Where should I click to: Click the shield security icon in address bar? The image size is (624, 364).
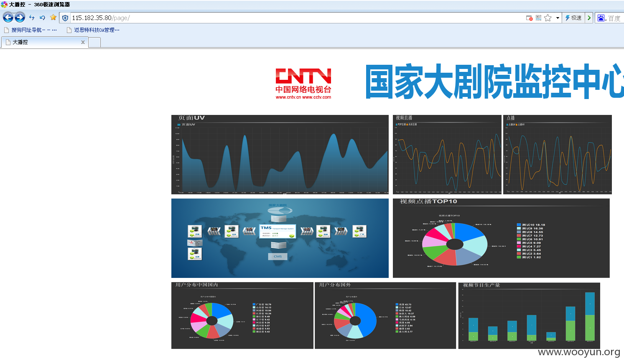(65, 18)
